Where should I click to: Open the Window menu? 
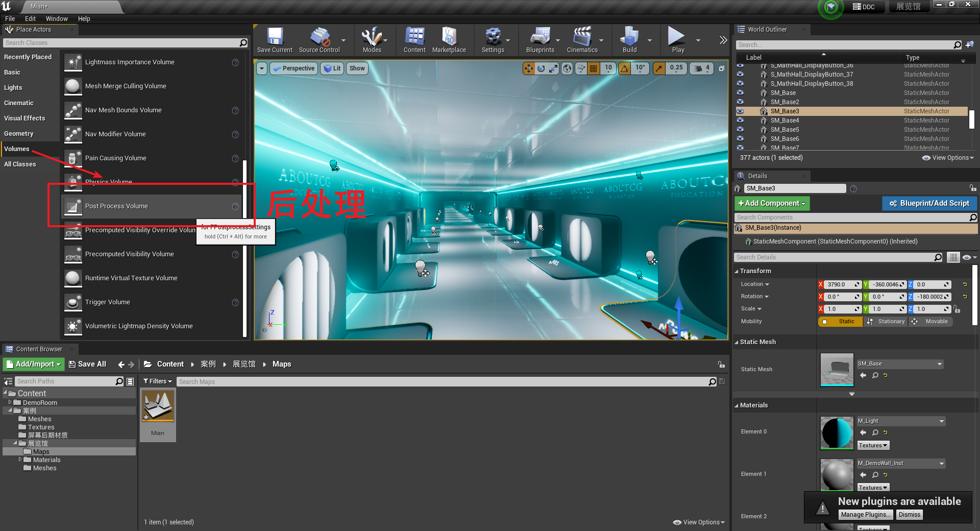coord(57,18)
